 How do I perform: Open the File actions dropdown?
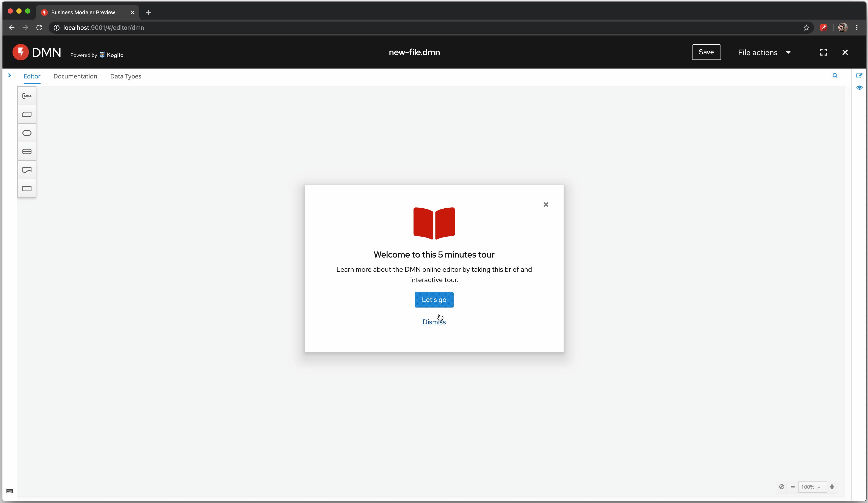pos(764,52)
